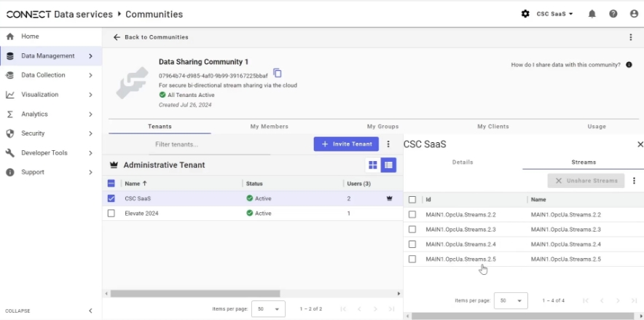Open the help question mark icon

point(613,14)
